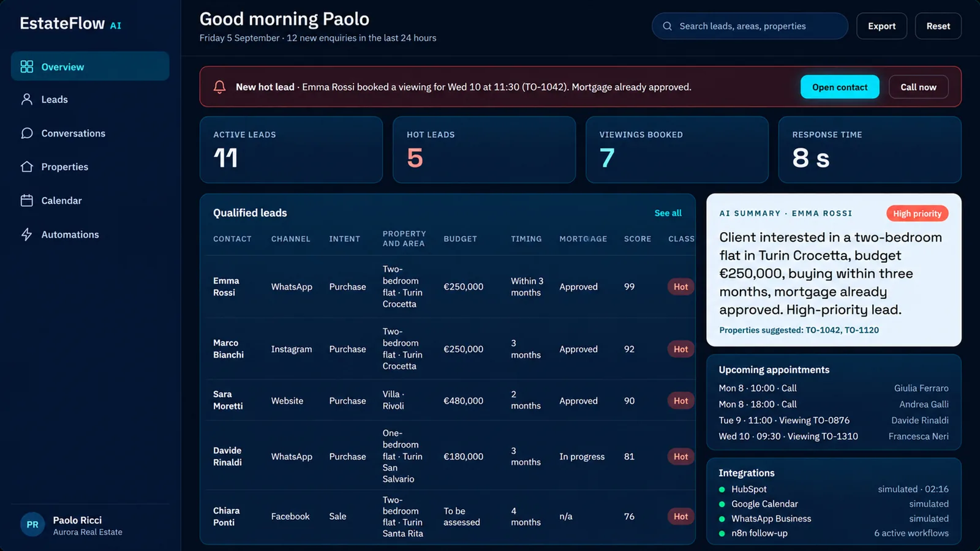Select the Leads person icon
980x551 pixels.
pos(26,99)
